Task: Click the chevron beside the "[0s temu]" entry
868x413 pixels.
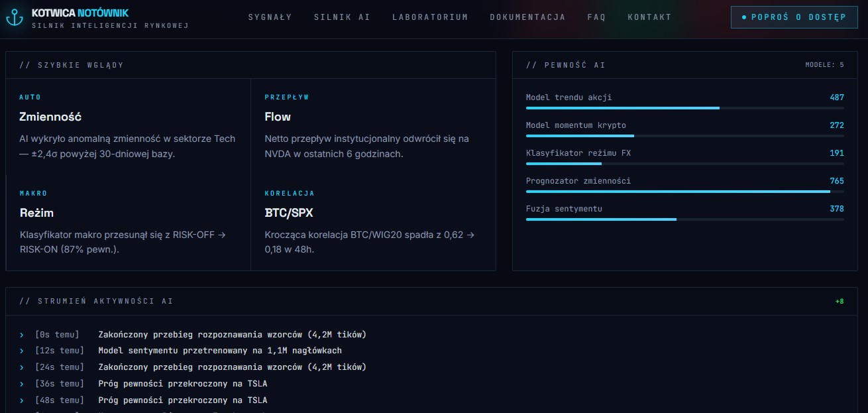Action: pyautogui.click(x=23, y=334)
